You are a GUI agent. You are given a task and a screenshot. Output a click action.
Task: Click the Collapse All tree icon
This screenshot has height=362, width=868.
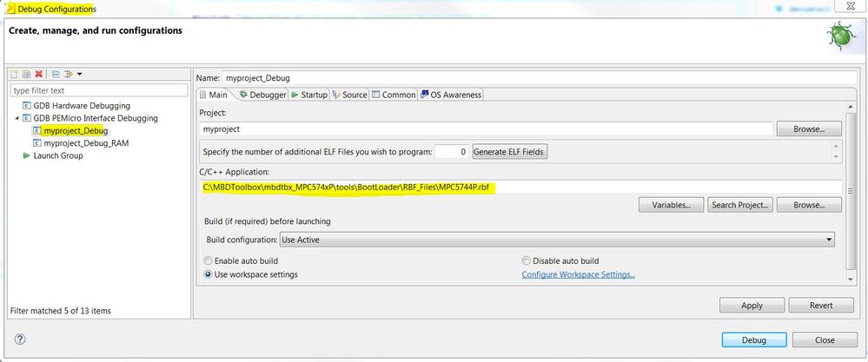pos(55,75)
